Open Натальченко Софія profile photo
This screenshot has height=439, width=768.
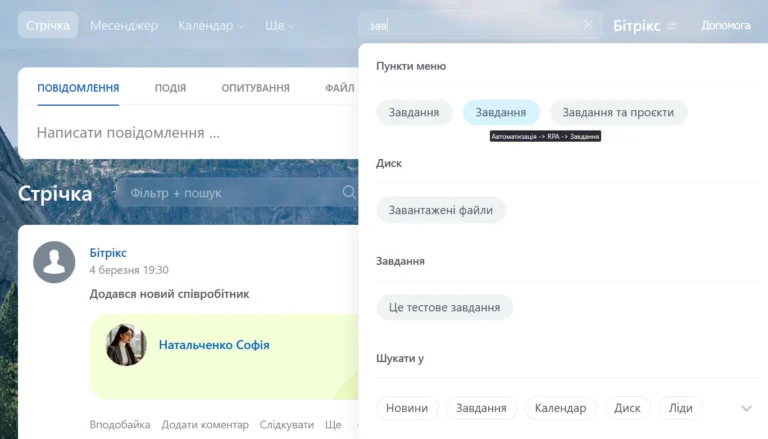(126, 344)
